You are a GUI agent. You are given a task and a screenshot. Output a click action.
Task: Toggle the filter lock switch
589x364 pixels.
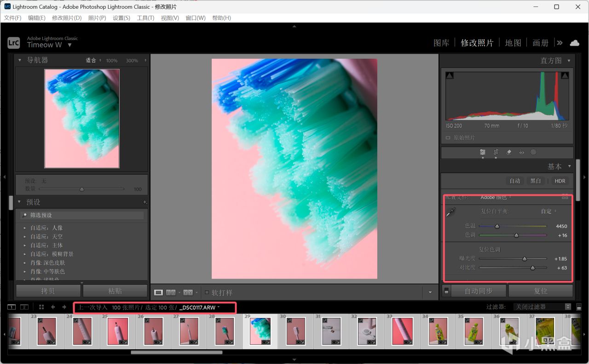(579, 307)
